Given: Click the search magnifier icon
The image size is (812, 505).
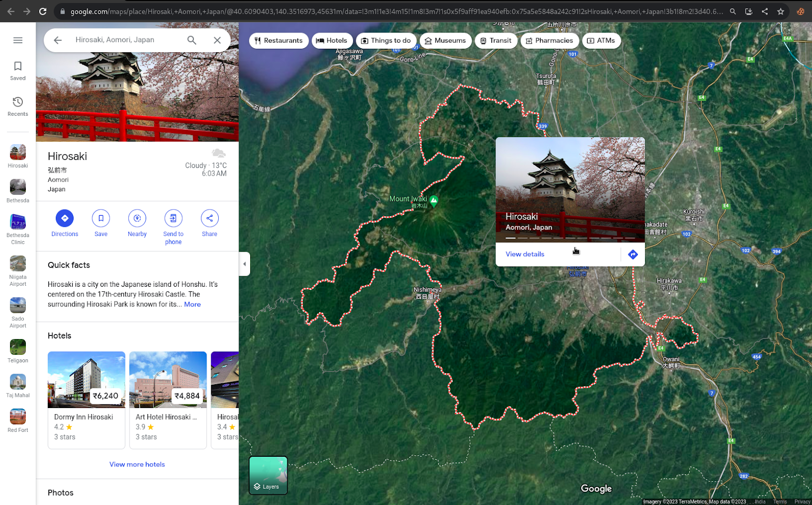Looking at the screenshot, I should (x=192, y=40).
